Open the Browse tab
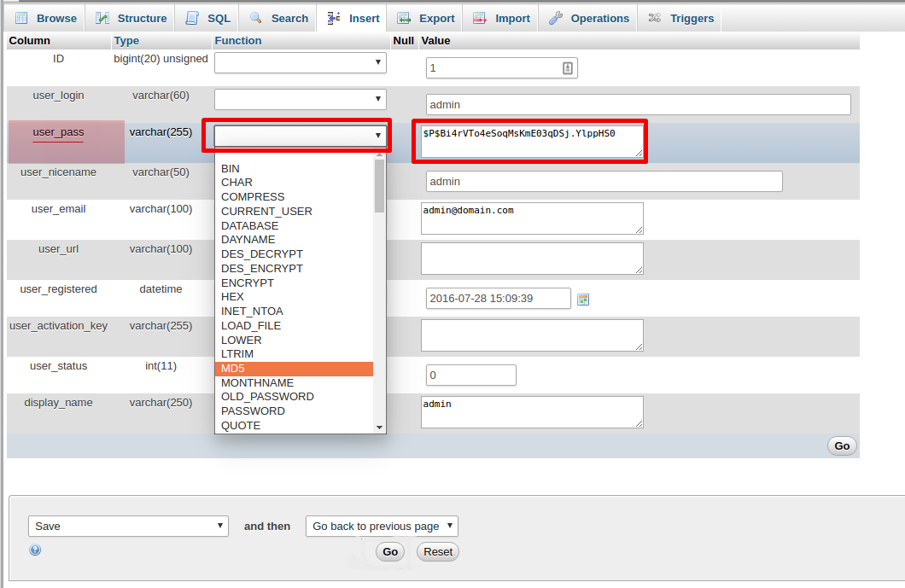Screen dimensions: 905x588 45,19
